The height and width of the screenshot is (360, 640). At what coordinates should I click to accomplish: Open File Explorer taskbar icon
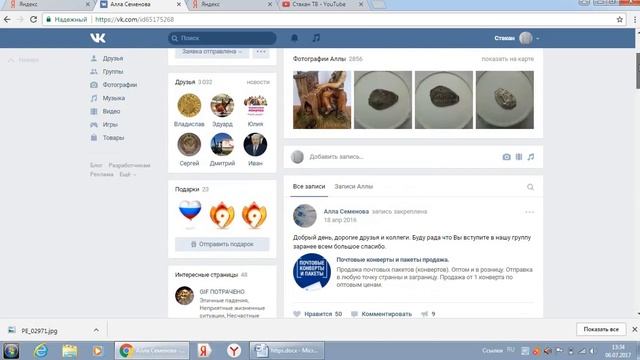[69, 351]
